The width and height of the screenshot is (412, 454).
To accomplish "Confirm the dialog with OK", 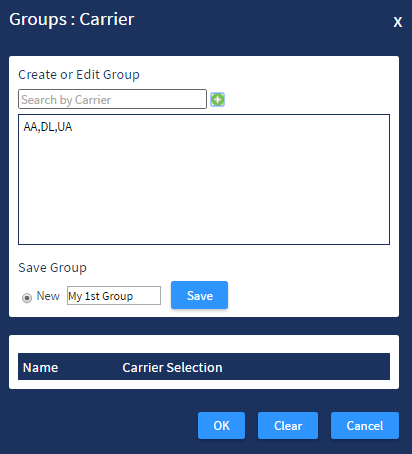I will click(x=221, y=425).
